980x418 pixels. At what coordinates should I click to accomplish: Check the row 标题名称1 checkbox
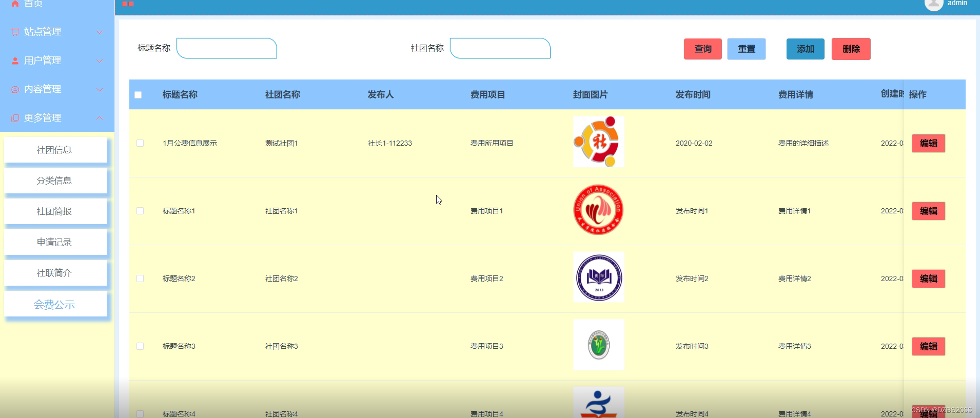click(x=140, y=211)
